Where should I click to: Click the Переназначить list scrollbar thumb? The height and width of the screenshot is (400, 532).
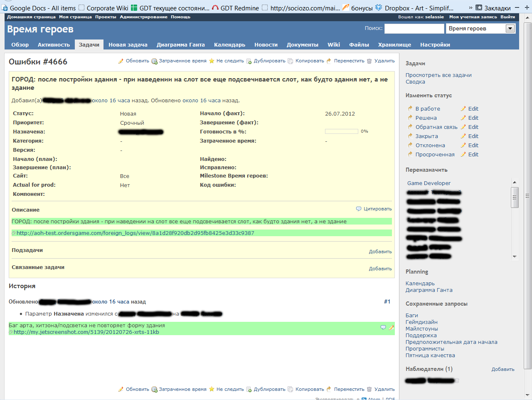pyautogui.click(x=515, y=198)
